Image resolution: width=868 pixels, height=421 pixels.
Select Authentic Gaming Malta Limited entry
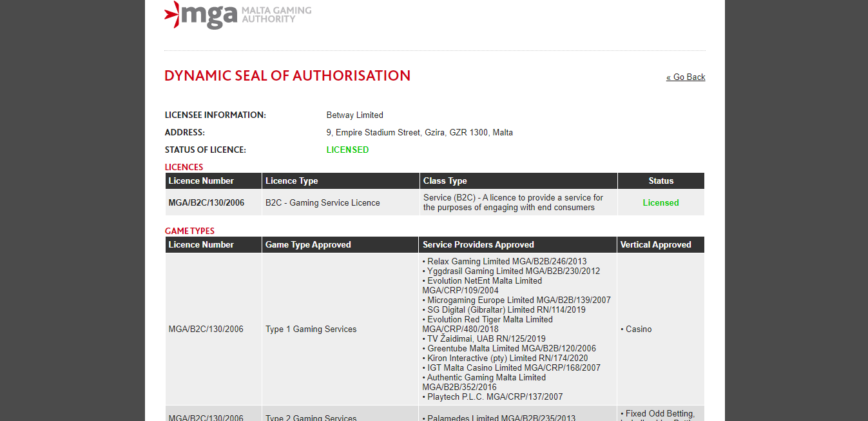click(x=484, y=382)
